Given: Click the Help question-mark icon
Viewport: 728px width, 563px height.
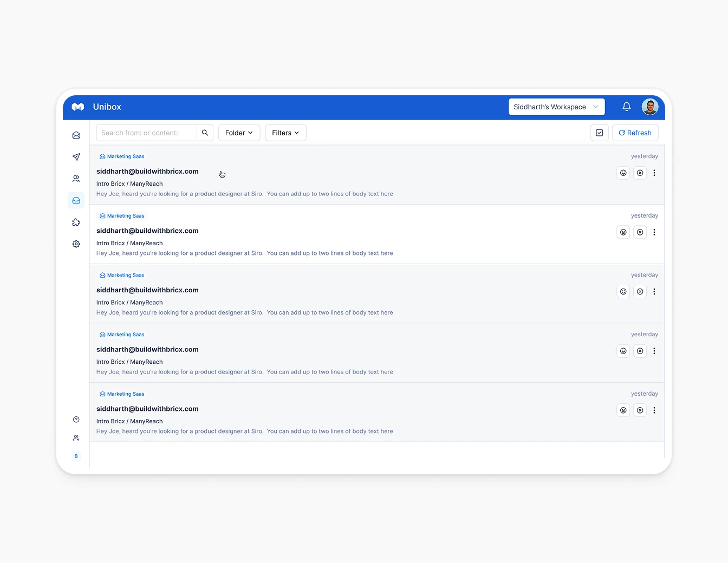Looking at the screenshot, I should [x=76, y=420].
